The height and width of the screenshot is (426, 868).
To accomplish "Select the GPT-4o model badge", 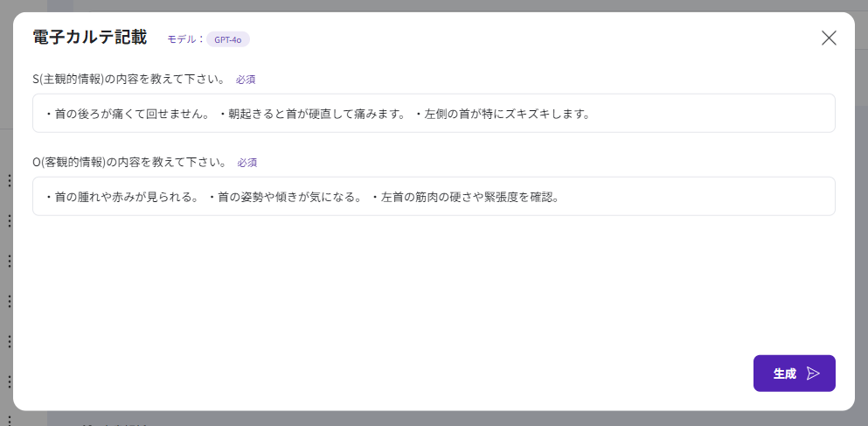I will (x=228, y=39).
